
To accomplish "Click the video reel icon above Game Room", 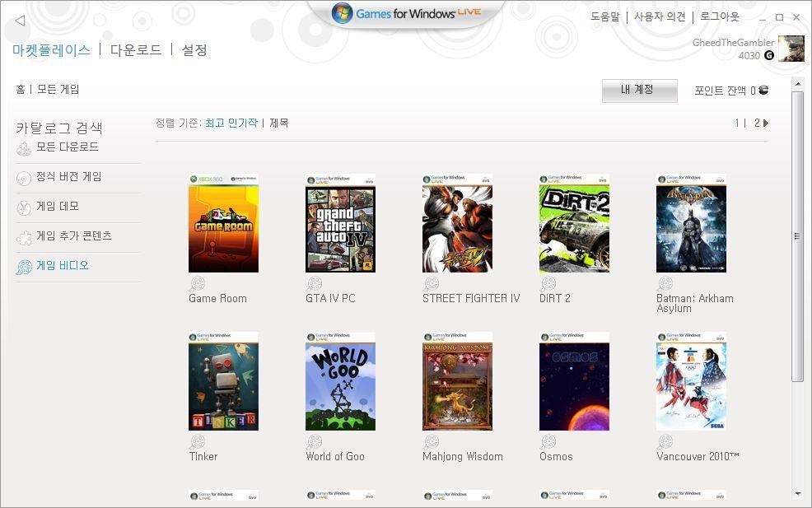I will click(x=197, y=284).
